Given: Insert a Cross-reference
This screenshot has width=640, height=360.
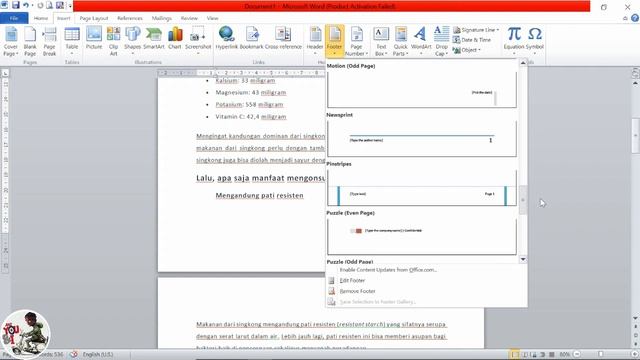Looking at the screenshot, I should click(x=283, y=39).
